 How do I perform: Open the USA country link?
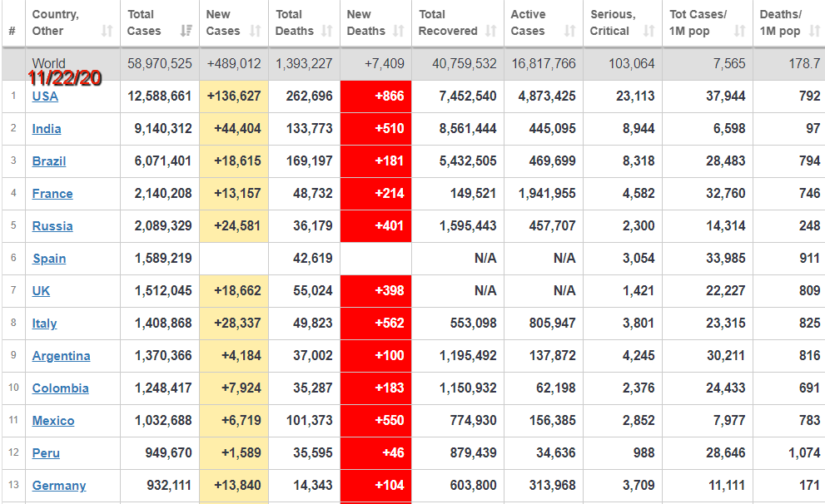(x=45, y=96)
